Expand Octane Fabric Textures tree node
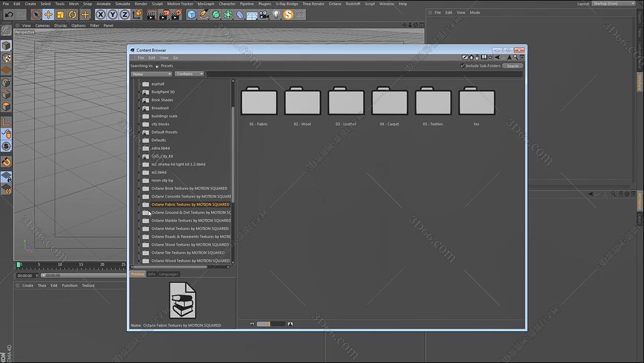The height and width of the screenshot is (363, 644). [139, 204]
